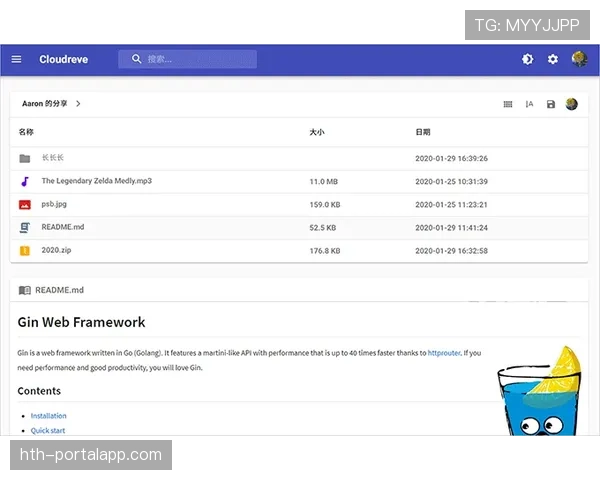Toggle dark mode with the brightness icon
The height and width of the screenshot is (480, 600).
tap(527, 59)
